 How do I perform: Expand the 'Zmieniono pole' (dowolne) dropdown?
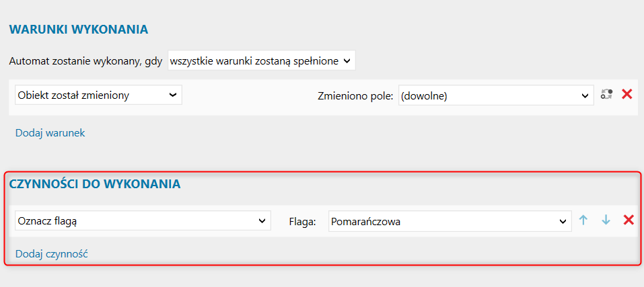tap(496, 95)
